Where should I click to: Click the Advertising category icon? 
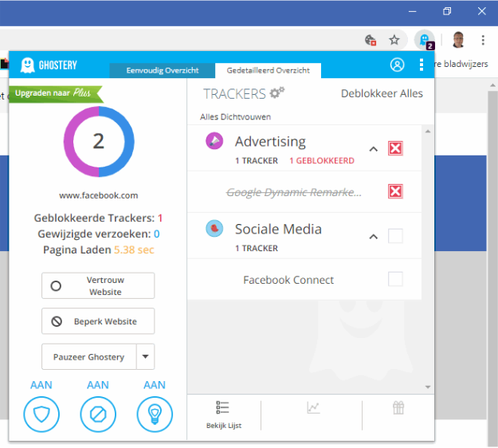214,141
